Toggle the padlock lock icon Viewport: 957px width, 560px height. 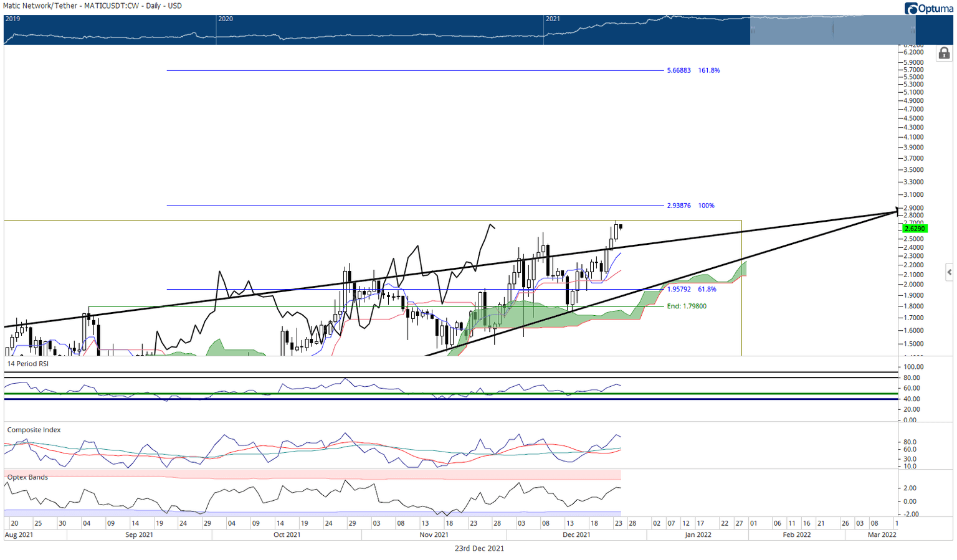(944, 54)
